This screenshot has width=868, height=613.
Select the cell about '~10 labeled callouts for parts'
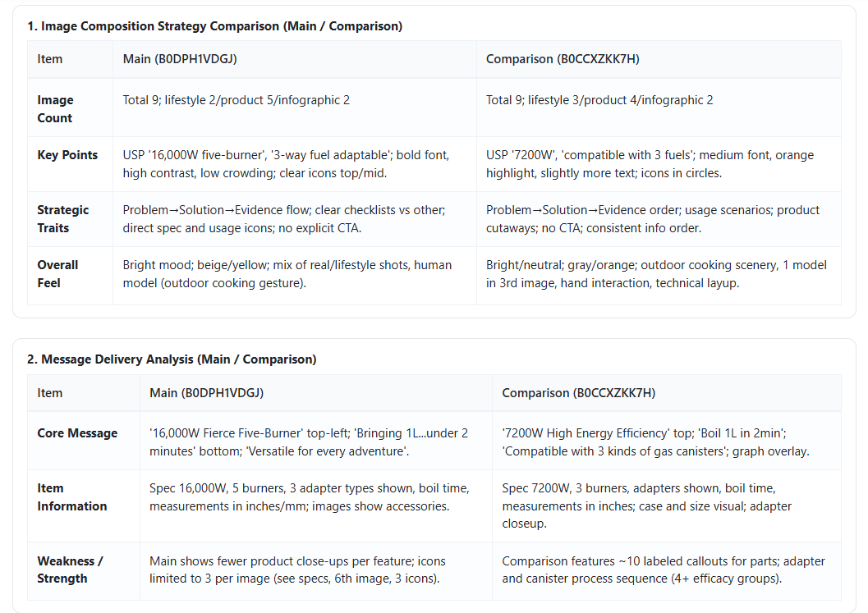[664, 570]
